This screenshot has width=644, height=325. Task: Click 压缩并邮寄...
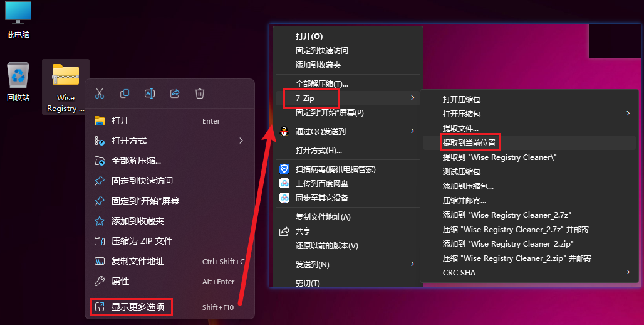click(529, 200)
